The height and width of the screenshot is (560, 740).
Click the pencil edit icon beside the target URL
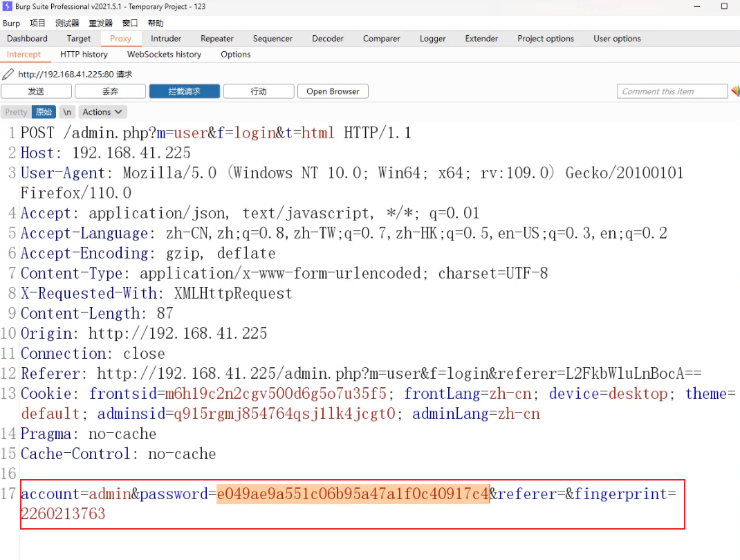8,74
